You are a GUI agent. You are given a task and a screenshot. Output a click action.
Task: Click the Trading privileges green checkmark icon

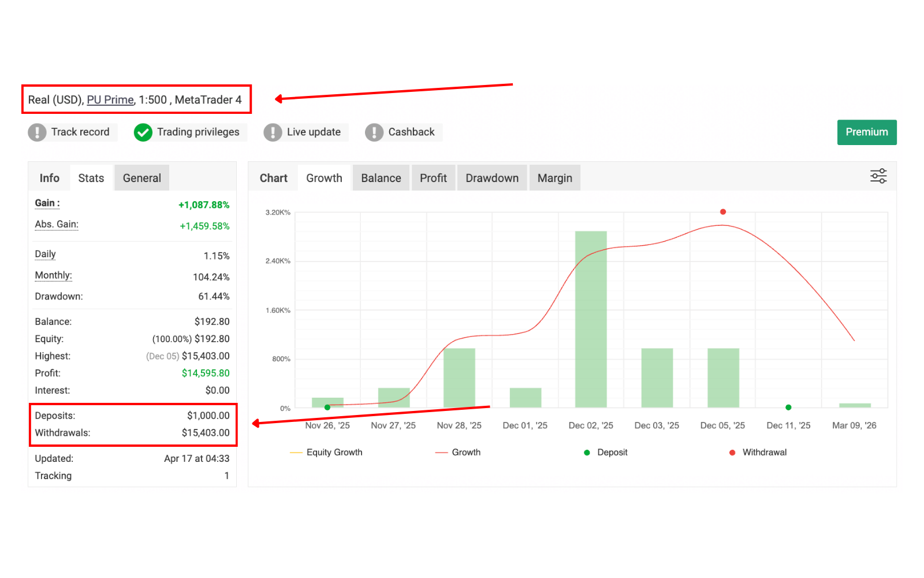[x=143, y=132]
